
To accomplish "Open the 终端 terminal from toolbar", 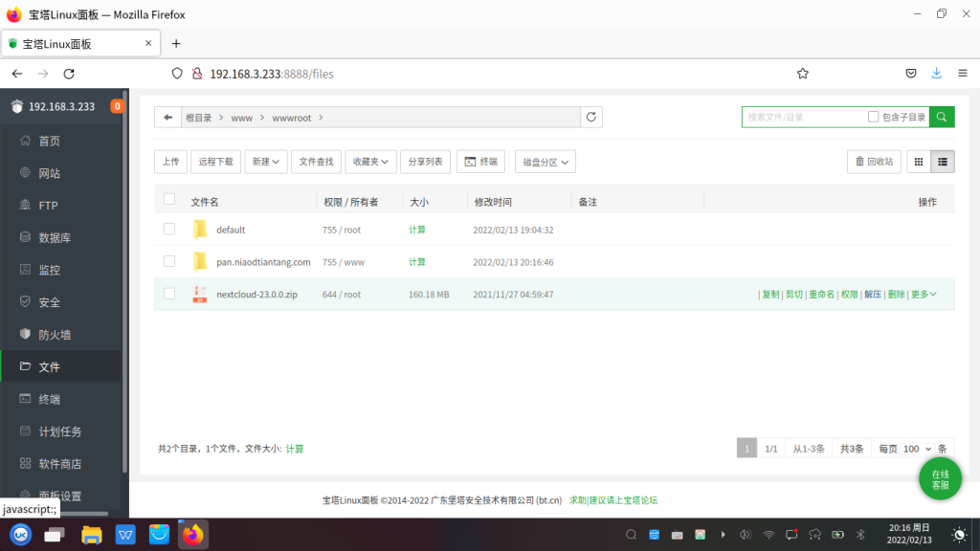I will click(x=480, y=162).
